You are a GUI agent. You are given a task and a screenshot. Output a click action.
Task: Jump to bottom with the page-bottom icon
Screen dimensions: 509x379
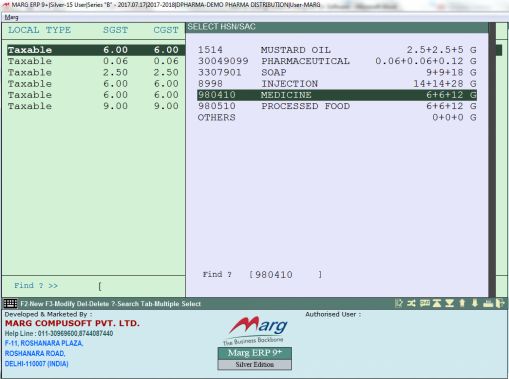[x=449, y=303]
